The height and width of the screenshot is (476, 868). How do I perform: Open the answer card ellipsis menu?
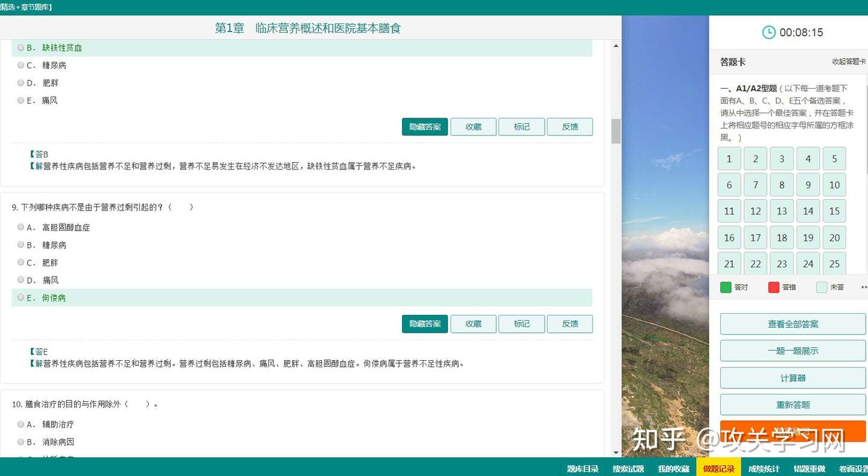[864, 287]
